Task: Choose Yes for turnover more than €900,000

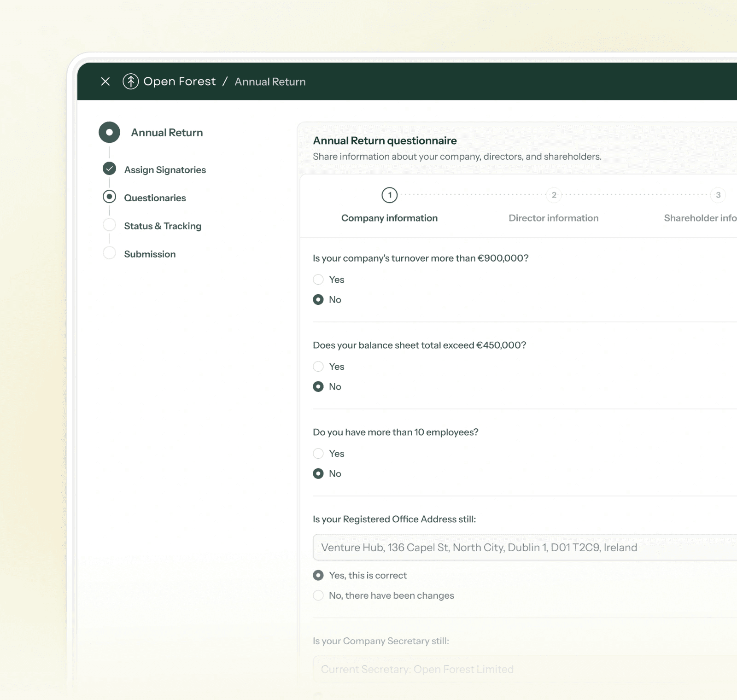Action: (x=318, y=280)
